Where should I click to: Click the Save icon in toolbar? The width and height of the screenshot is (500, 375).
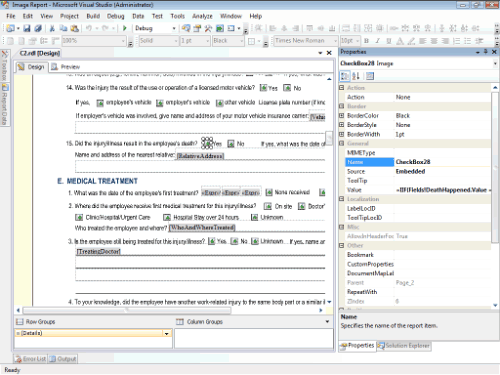pos(27,28)
